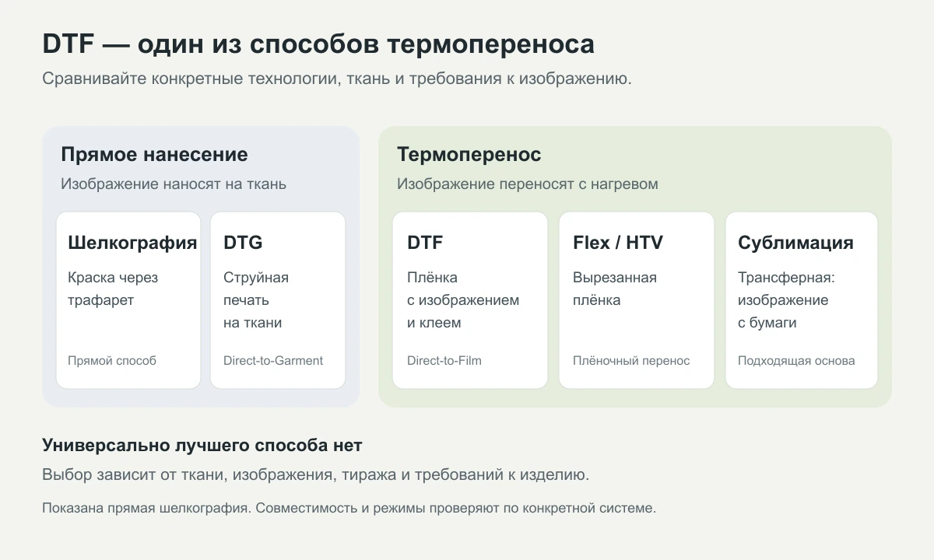Click 'Краска через трафарет' description

pyautogui.click(x=113, y=289)
